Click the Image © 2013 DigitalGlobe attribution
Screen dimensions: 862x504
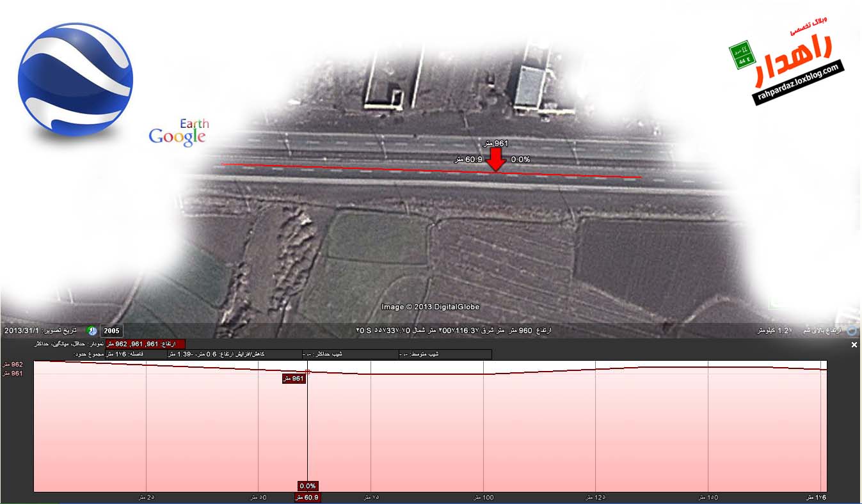pyautogui.click(x=430, y=307)
